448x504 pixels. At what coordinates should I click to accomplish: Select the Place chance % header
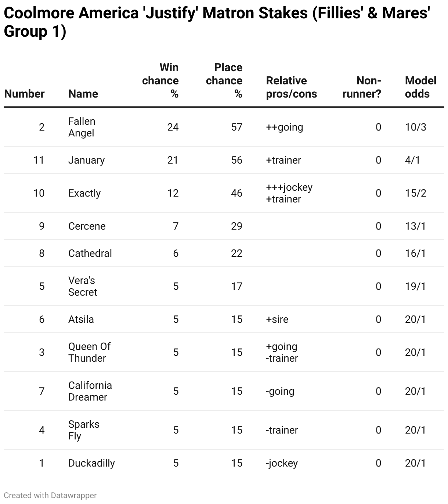pos(224,80)
